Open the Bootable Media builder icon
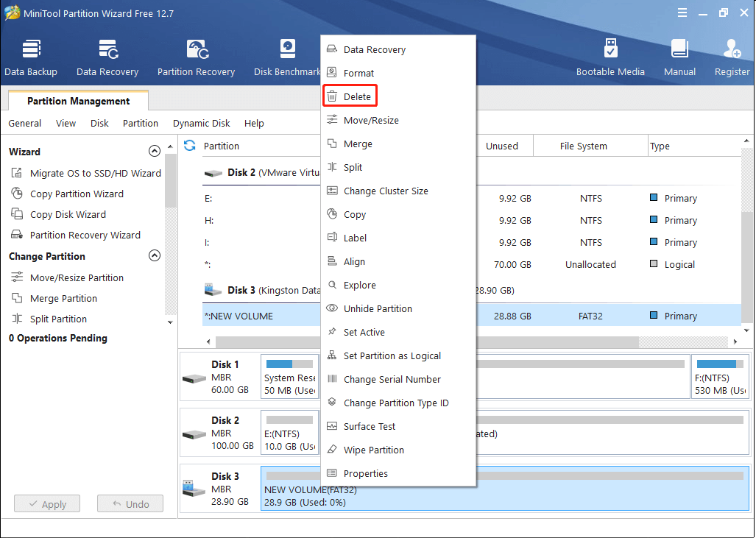Screen dimensions: 756x538 (610, 49)
